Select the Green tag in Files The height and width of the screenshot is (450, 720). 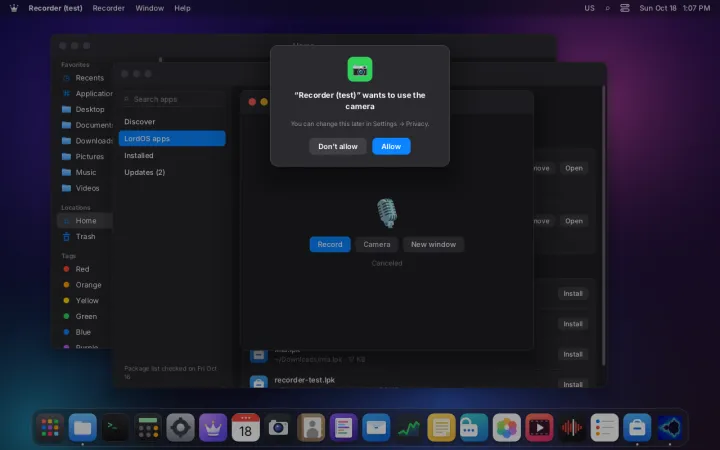click(x=85, y=316)
